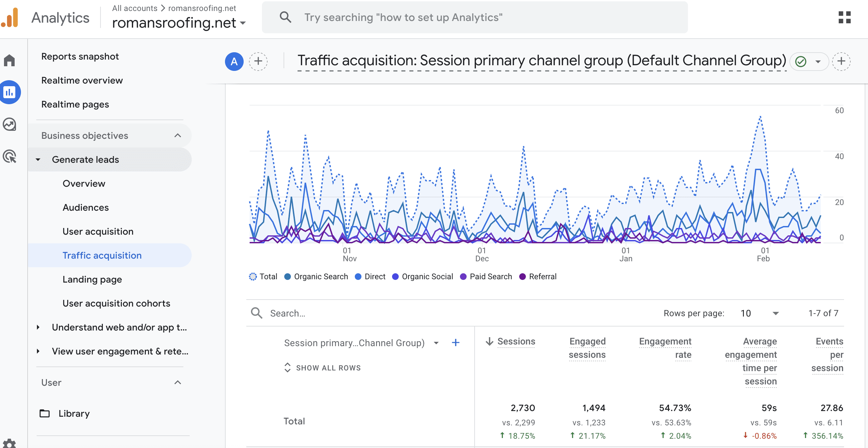Open Realtime overview

82,80
